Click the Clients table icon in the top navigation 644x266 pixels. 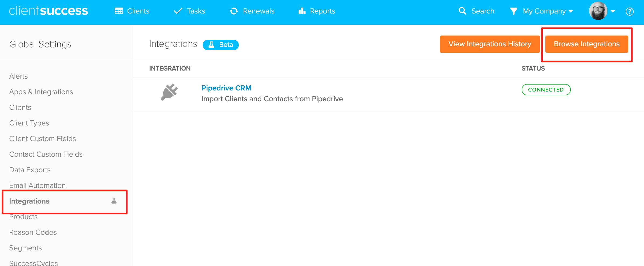(119, 11)
